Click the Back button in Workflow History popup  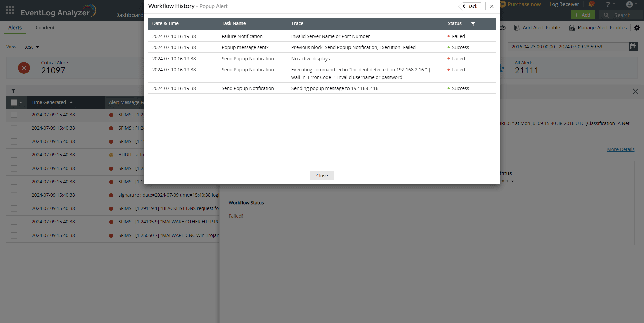click(470, 6)
